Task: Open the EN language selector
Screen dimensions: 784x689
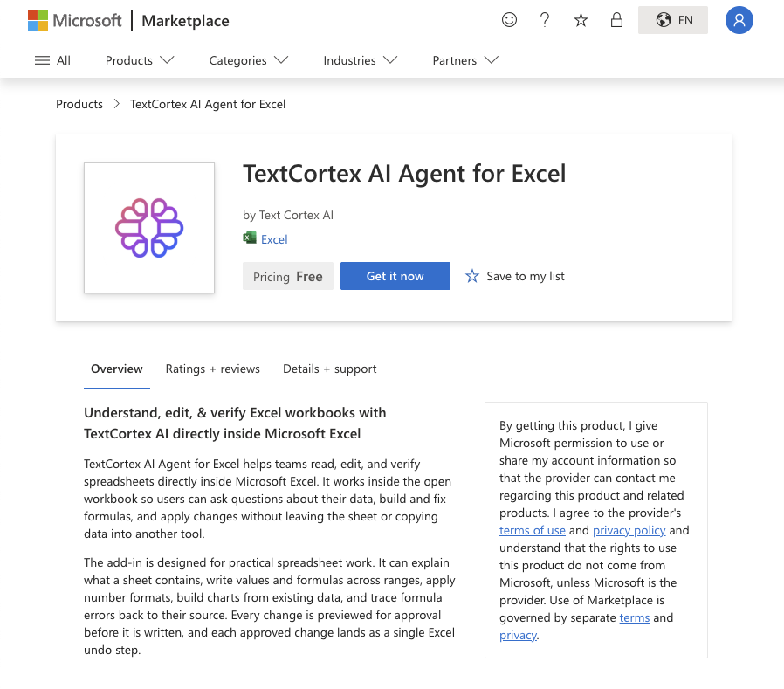Action: pyautogui.click(x=673, y=20)
